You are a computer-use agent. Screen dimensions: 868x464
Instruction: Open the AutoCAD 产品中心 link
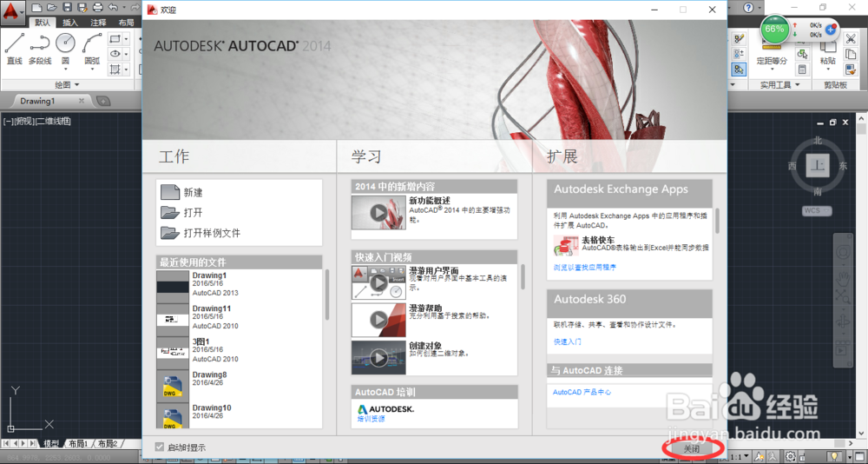pyautogui.click(x=582, y=392)
